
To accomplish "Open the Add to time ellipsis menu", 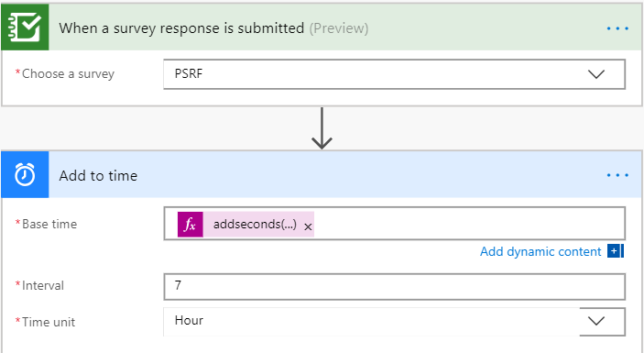I will pos(617,175).
